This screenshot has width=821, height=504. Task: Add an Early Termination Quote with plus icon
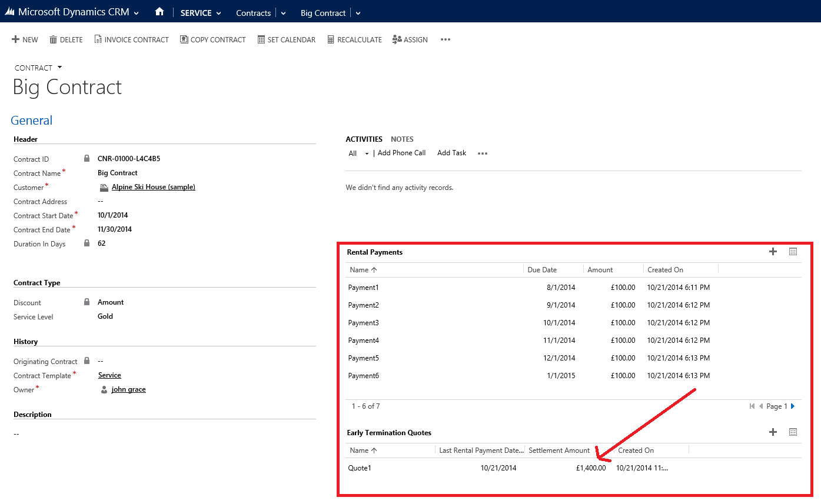773,432
